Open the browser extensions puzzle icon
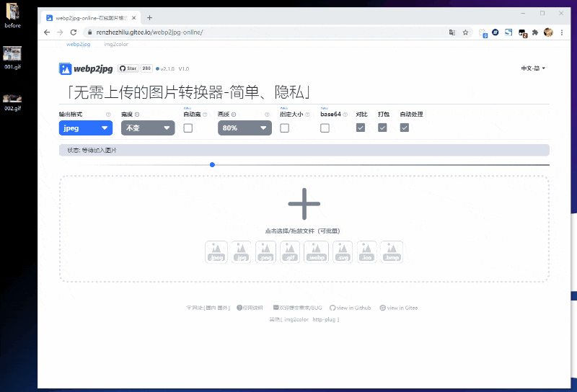 click(x=535, y=32)
